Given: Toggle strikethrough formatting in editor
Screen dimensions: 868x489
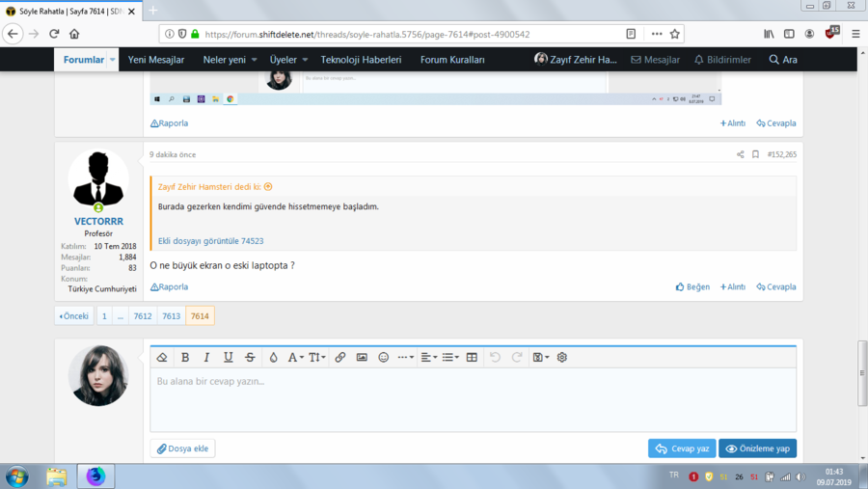Looking at the screenshot, I should 250,357.
